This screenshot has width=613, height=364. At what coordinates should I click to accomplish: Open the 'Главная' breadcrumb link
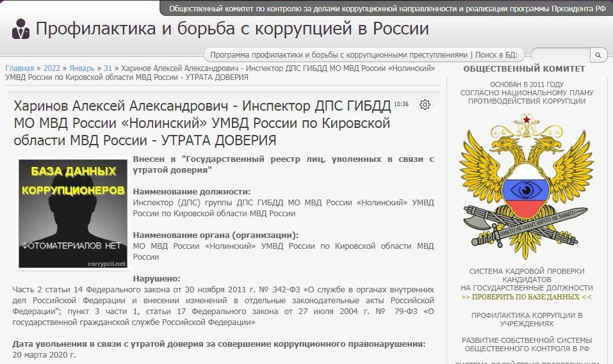click(20, 68)
